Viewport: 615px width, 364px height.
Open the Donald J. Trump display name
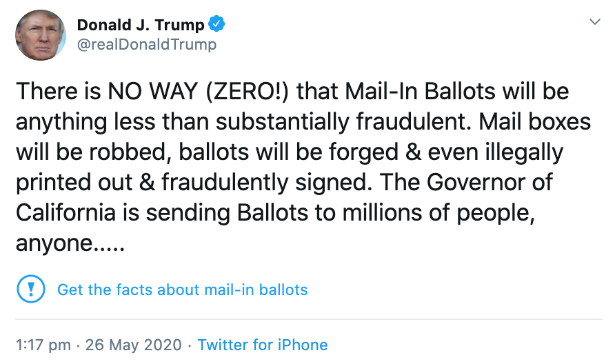(x=141, y=26)
